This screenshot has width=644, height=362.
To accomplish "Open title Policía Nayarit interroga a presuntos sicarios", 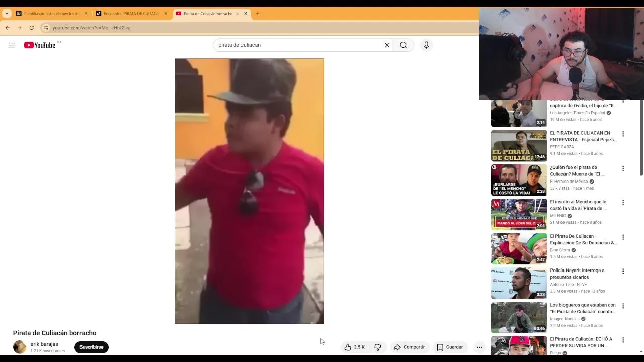I will coord(577,274).
